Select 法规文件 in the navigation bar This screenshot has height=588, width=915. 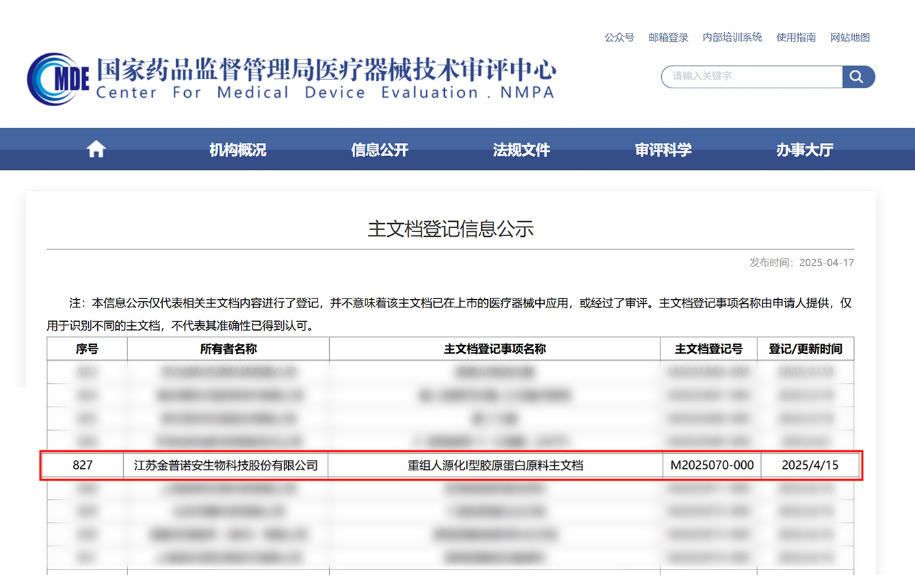(521, 150)
